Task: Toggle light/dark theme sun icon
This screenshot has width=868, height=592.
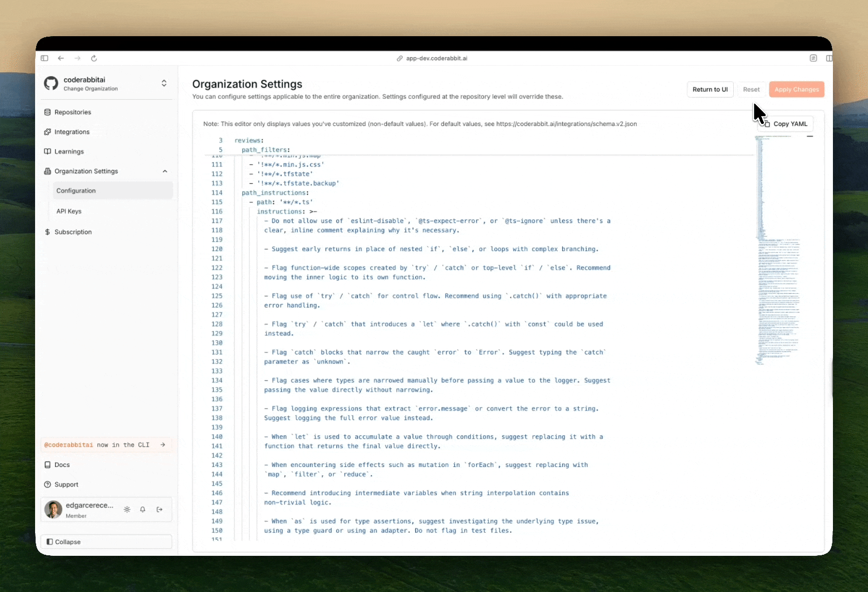Action: pos(127,510)
